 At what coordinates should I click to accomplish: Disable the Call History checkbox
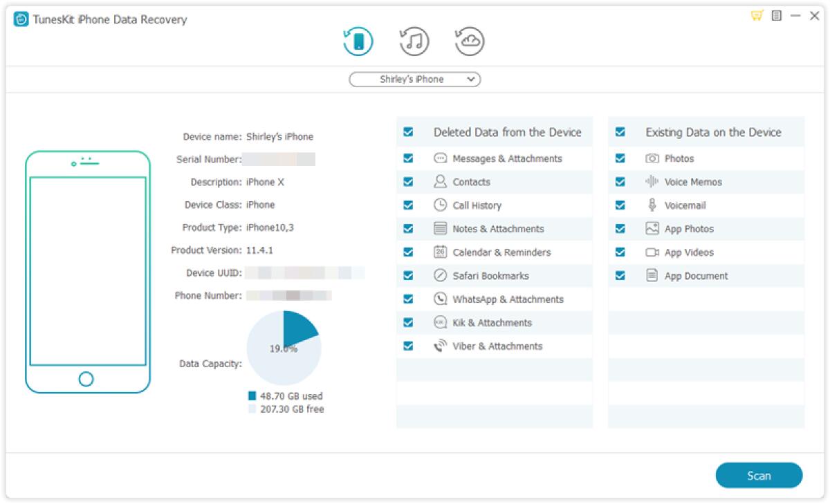pyautogui.click(x=408, y=205)
